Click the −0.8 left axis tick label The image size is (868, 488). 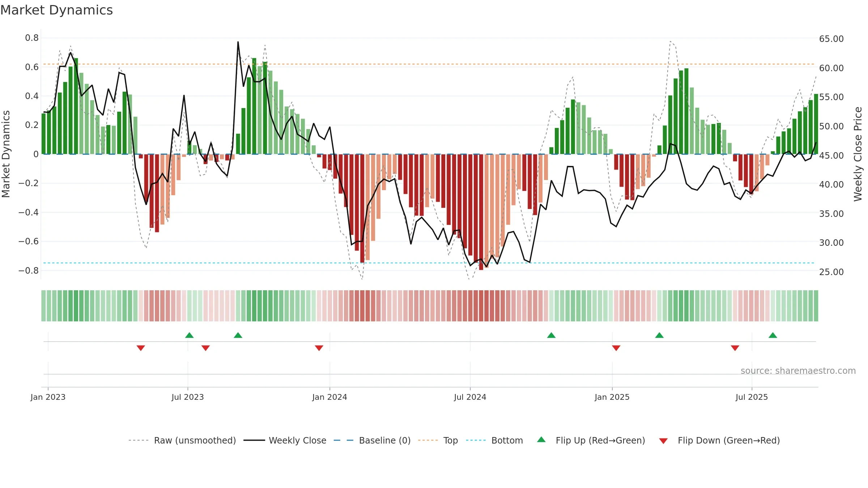(29, 270)
